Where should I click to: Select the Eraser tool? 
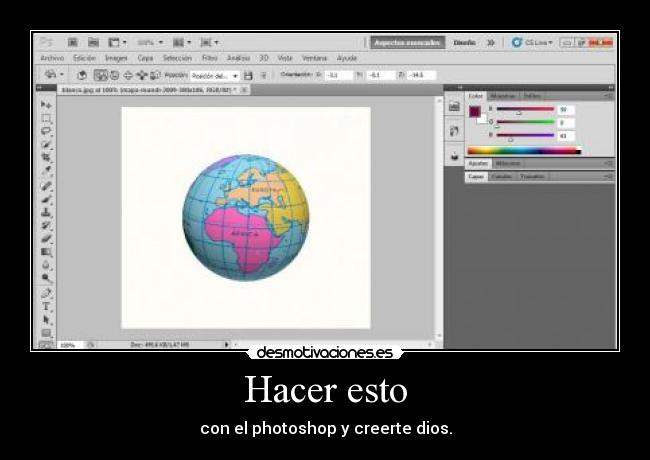(46, 239)
